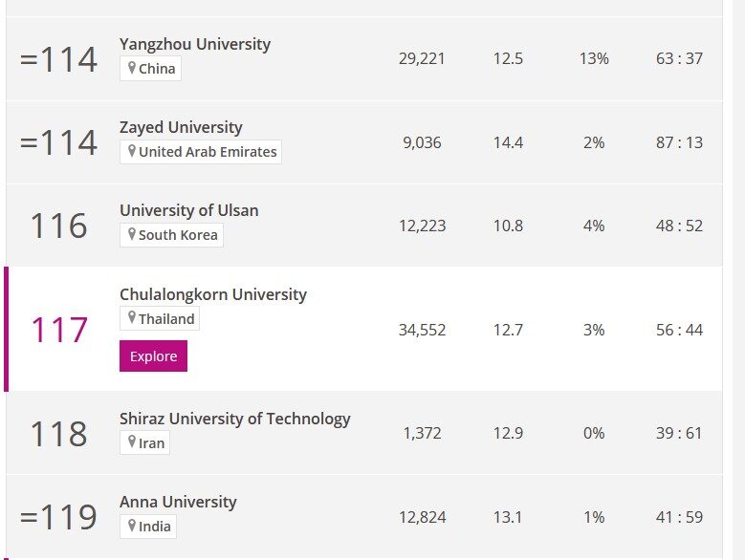
Task: Open Shiraz University of Technology link
Action: 235,419
